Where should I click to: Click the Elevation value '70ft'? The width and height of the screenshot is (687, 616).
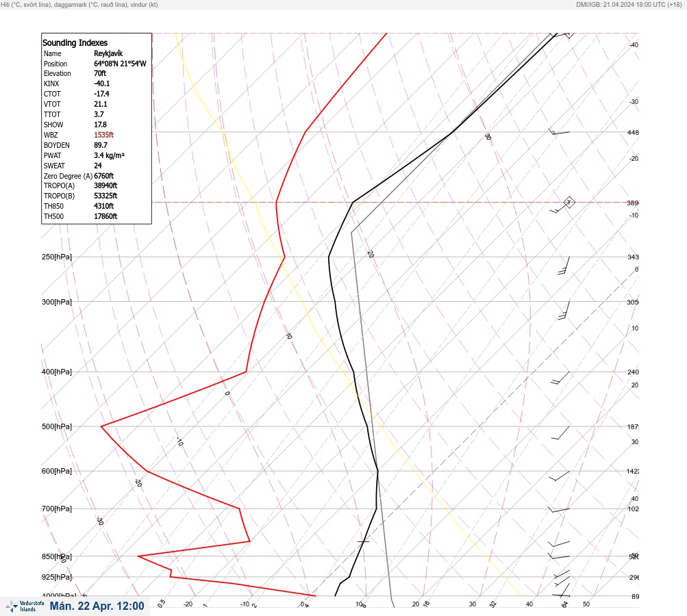tap(100, 73)
